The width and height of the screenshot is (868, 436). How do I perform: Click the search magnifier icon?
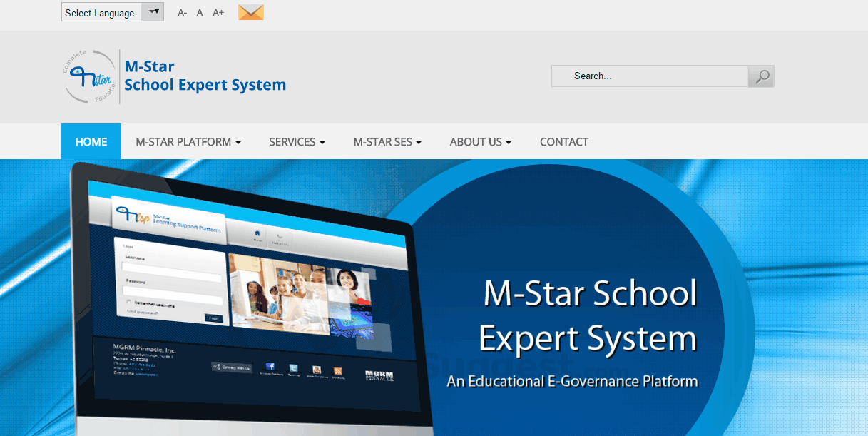coord(760,76)
